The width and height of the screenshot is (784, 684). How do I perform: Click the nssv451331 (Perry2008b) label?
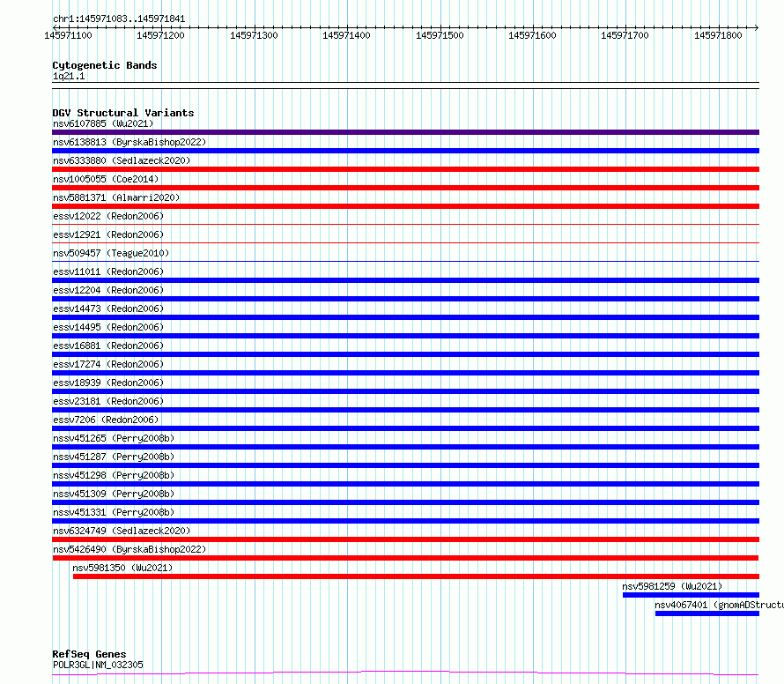pyautogui.click(x=114, y=512)
